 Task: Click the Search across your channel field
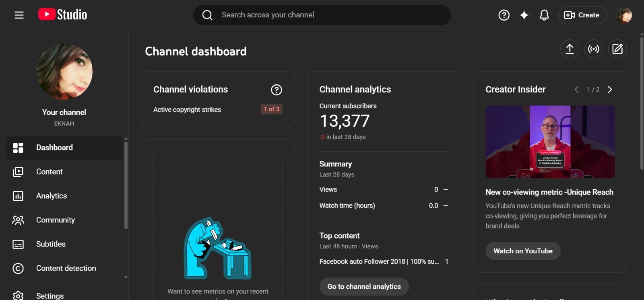click(x=322, y=15)
